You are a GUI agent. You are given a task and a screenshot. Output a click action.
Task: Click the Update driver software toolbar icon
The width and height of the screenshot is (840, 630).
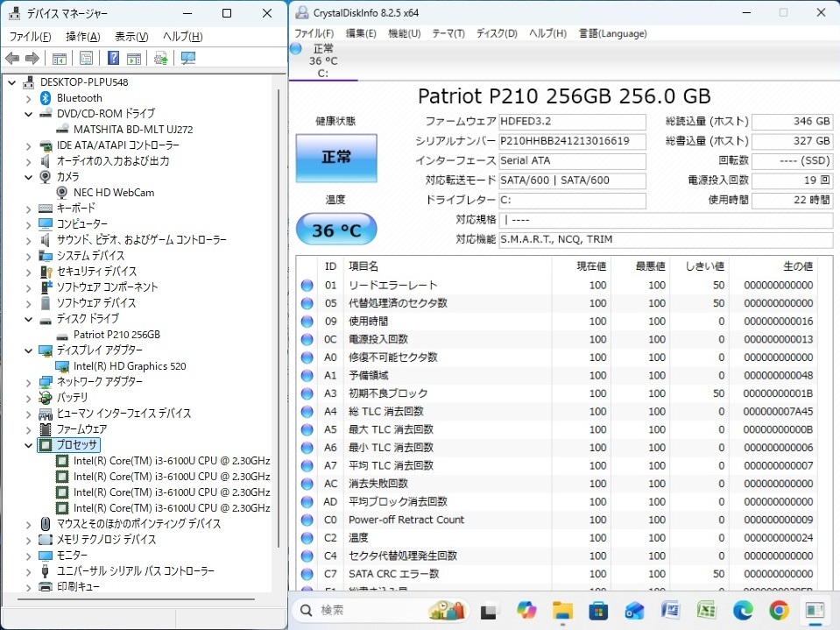[160, 59]
